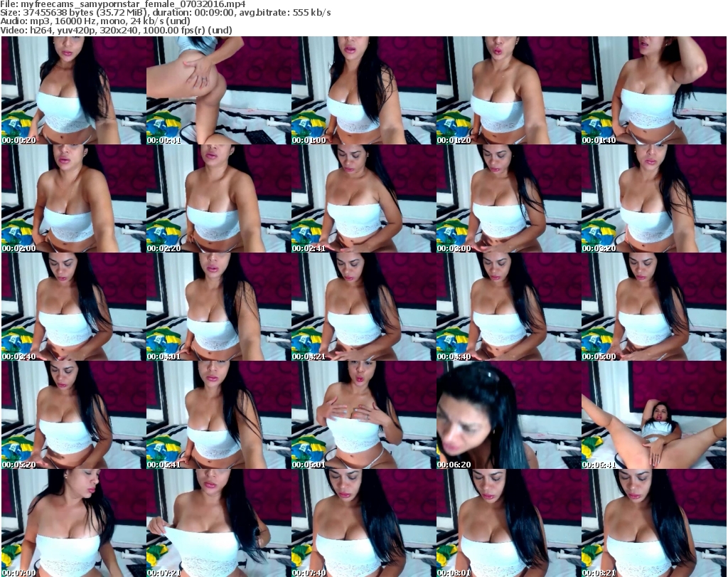Open the thumbnail at 00:01:20

[508, 90]
